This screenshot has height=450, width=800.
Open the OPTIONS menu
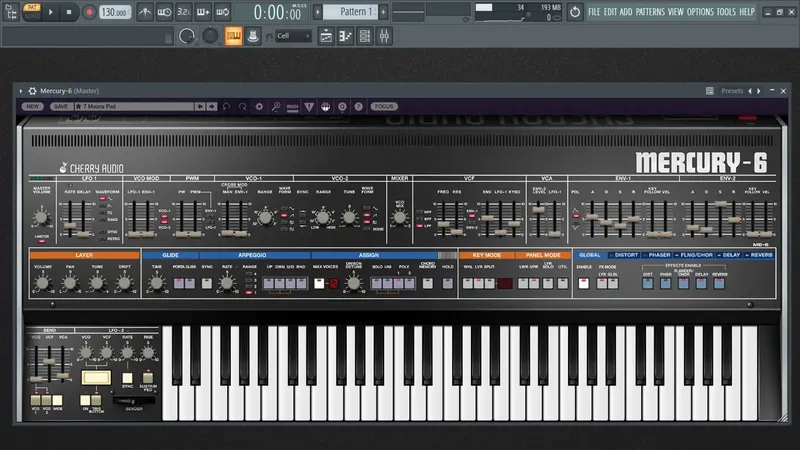point(700,12)
